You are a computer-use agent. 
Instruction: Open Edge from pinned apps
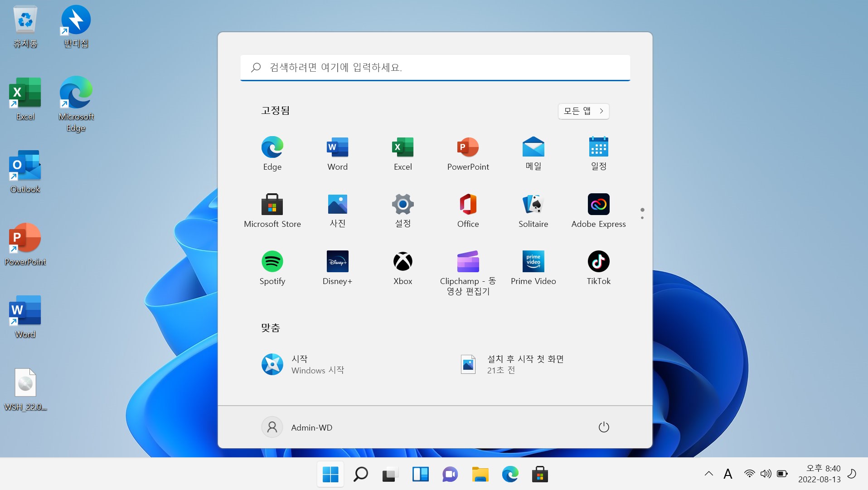point(272,153)
